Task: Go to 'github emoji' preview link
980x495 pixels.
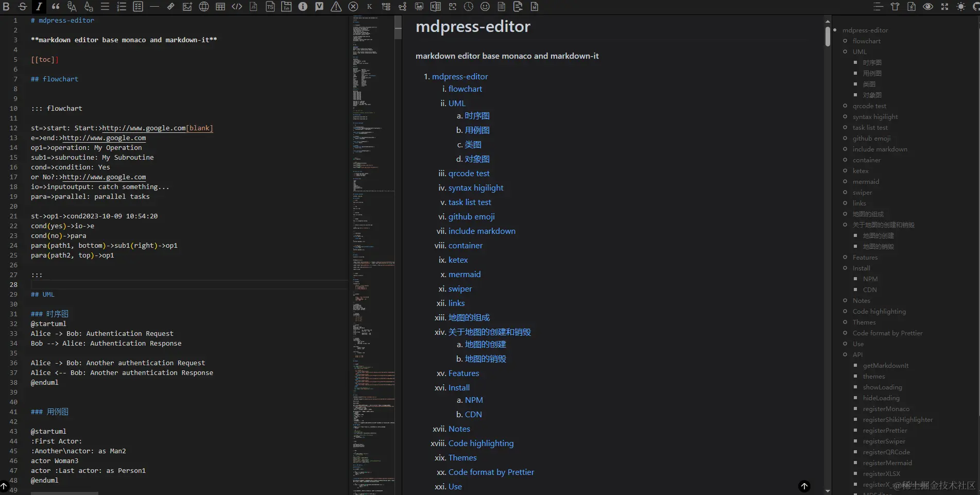Action: [x=471, y=216]
